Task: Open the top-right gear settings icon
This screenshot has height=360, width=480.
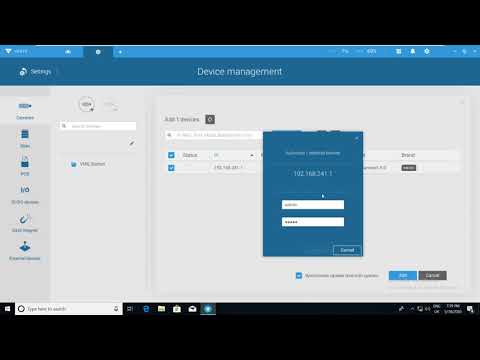Action: 427,51
